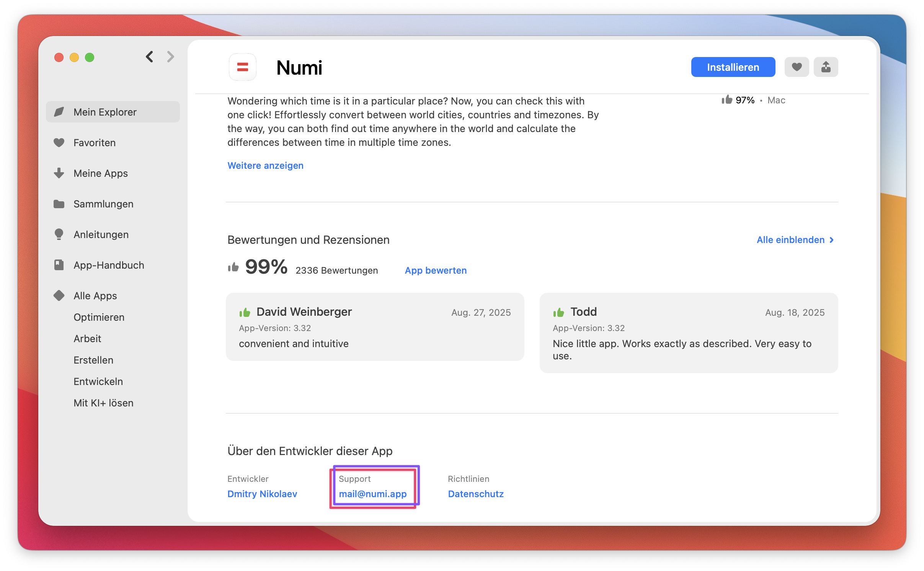Open the Entwickeln category
The height and width of the screenshot is (571, 924).
click(x=98, y=382)
